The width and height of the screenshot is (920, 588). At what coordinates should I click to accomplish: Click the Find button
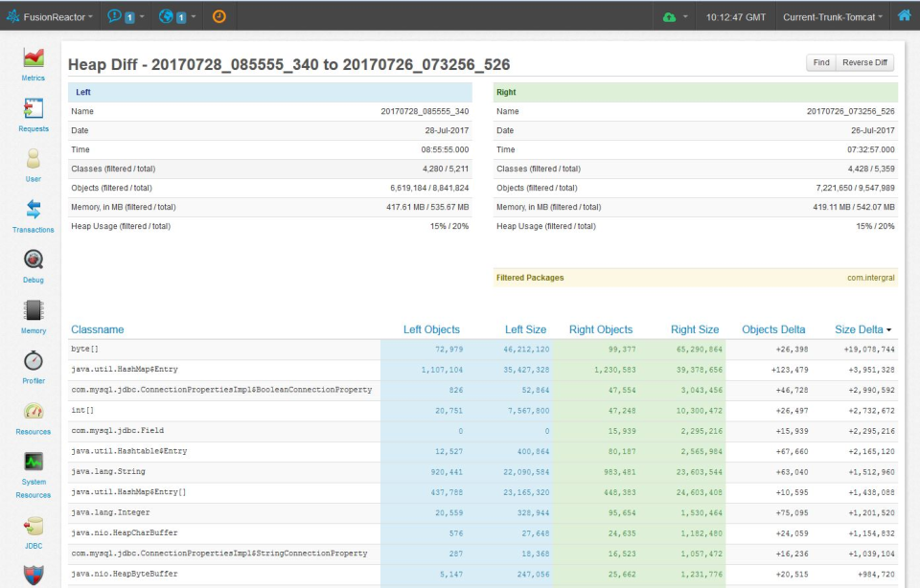(x=820, y=62)
